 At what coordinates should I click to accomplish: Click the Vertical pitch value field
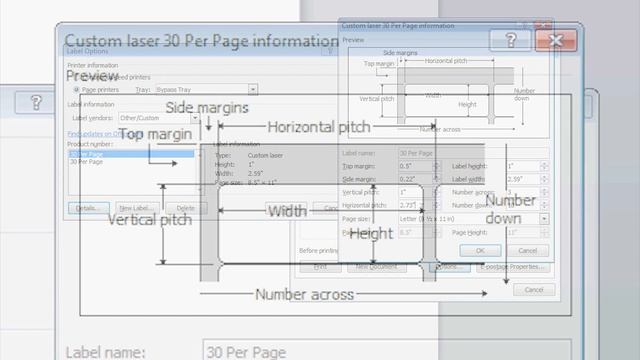[416, 192]
